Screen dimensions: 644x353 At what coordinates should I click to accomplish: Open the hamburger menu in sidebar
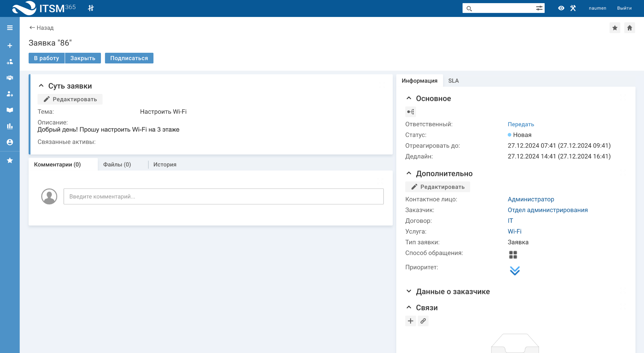(x=10, y=28)
